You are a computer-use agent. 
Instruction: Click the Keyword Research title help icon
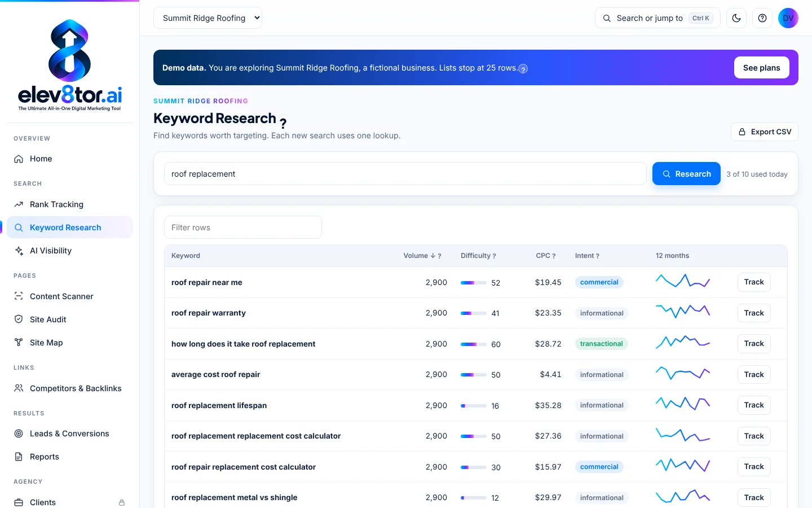pyautogui.click(x=283, y=122)
